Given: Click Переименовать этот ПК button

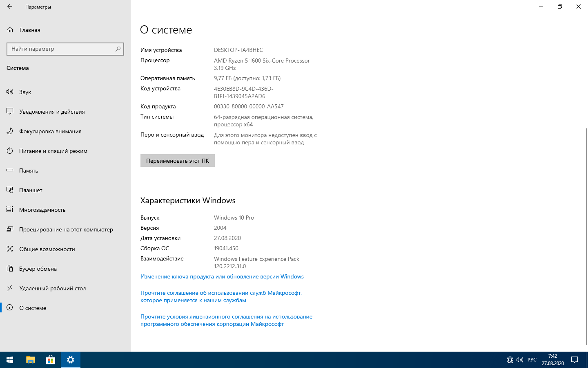Looking at the screenshot, I should click(178, 160).
